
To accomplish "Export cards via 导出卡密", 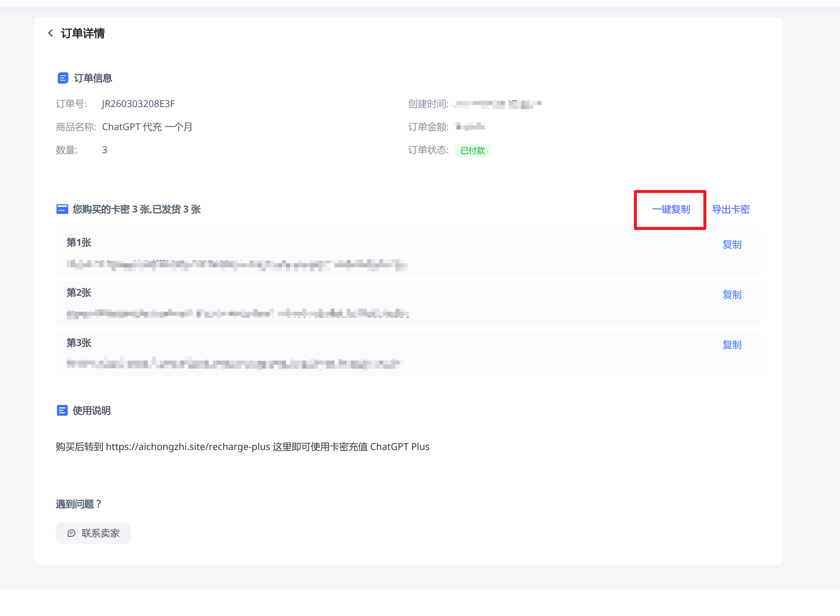I will pyautogui.click(x=731, y=209).
